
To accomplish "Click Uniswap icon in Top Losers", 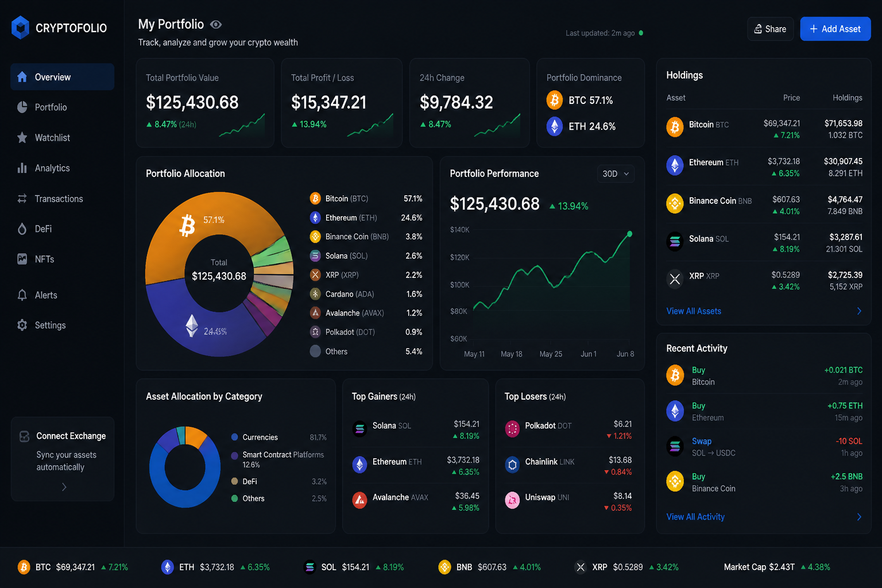I will coord(512,501).
